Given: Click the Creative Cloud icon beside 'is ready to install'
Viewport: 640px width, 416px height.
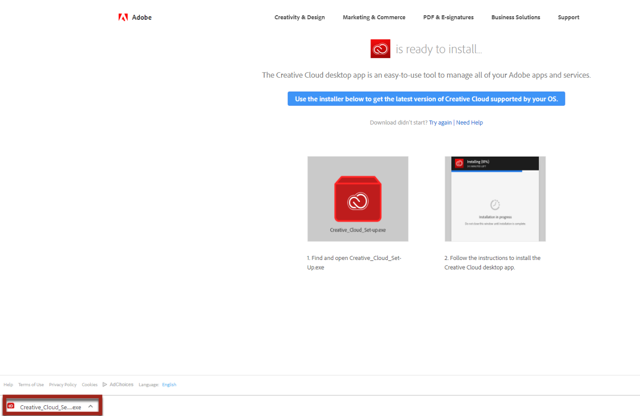Looking at the screenshot, I should click(x=380, y=49).
